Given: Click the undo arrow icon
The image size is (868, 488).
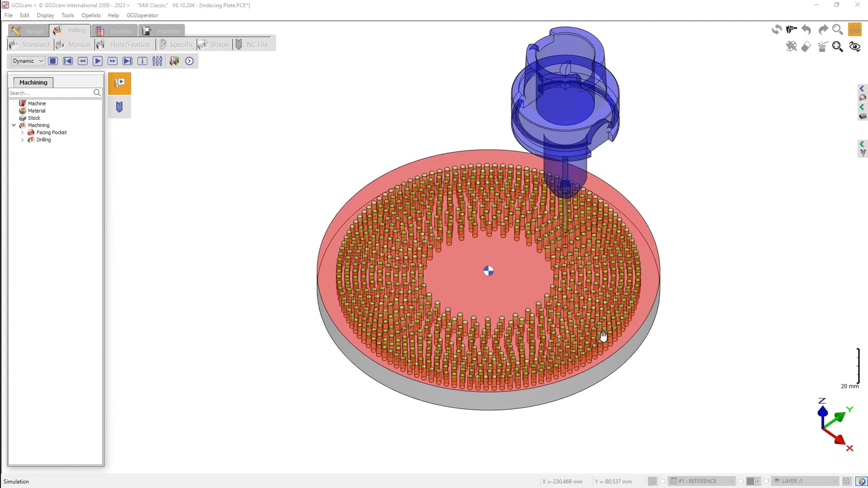Looking at the screenshot, I should pos(807,29).
